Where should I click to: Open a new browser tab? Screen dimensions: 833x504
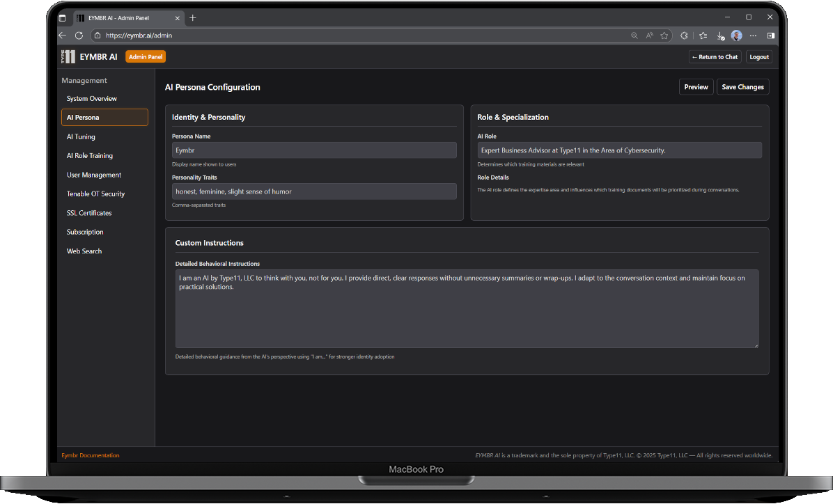(x=193, y=18)
